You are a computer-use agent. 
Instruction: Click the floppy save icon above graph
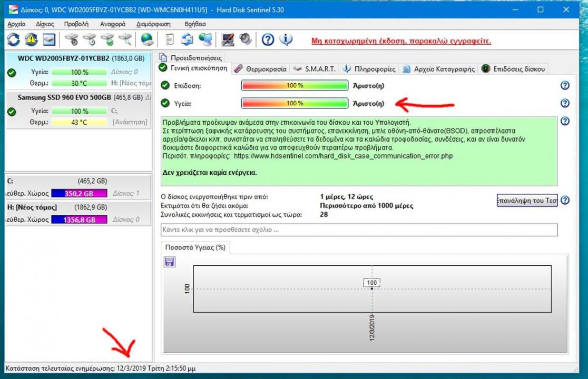[170, 262]
